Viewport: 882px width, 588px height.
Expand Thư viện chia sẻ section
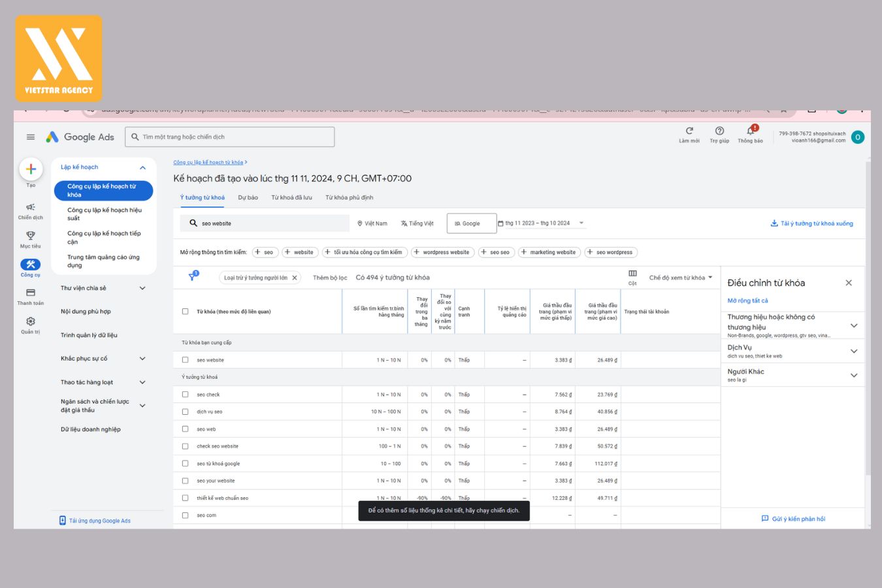pos(142,288)
